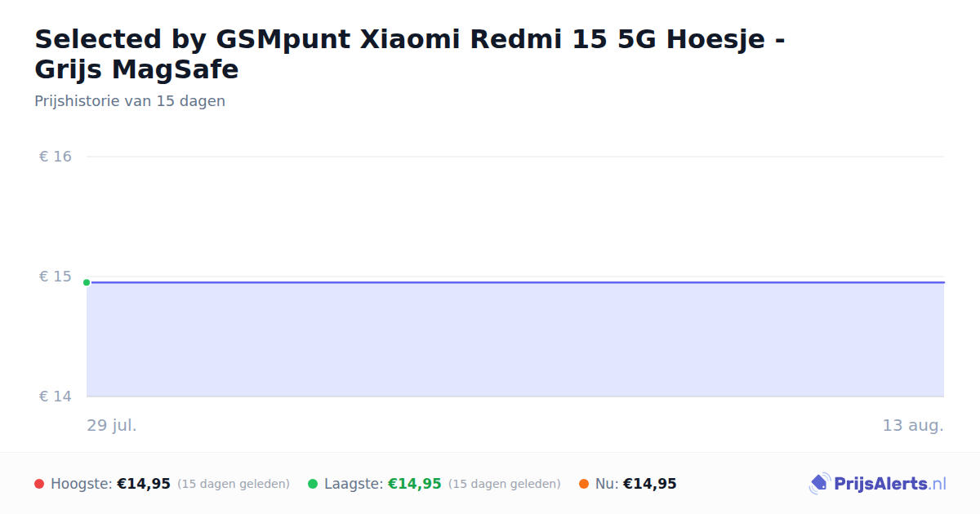The height and width of the screenshot is (514, 980).
Task: Click the PrijsAlerts price tag logo icon
Action: coord(819,484)
